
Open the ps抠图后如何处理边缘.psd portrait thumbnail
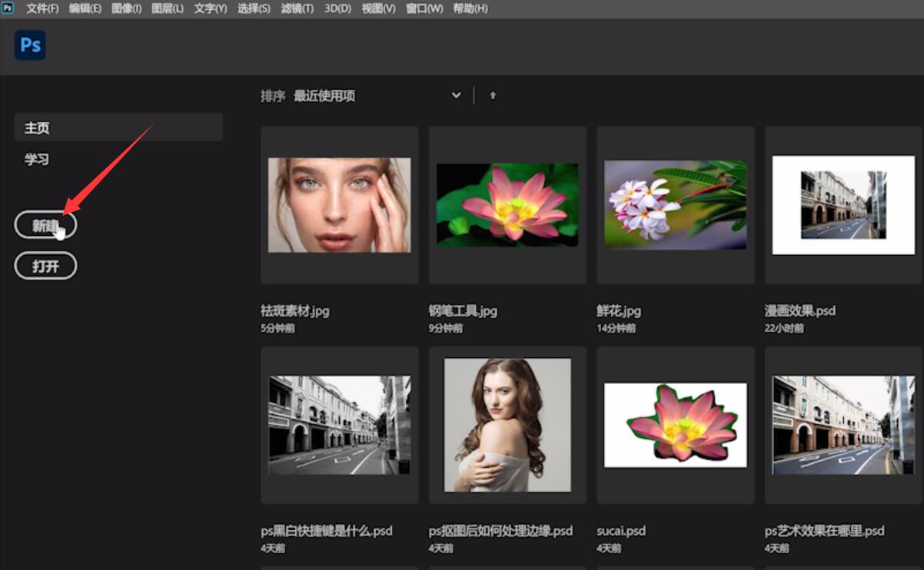(x=507, y=425)
